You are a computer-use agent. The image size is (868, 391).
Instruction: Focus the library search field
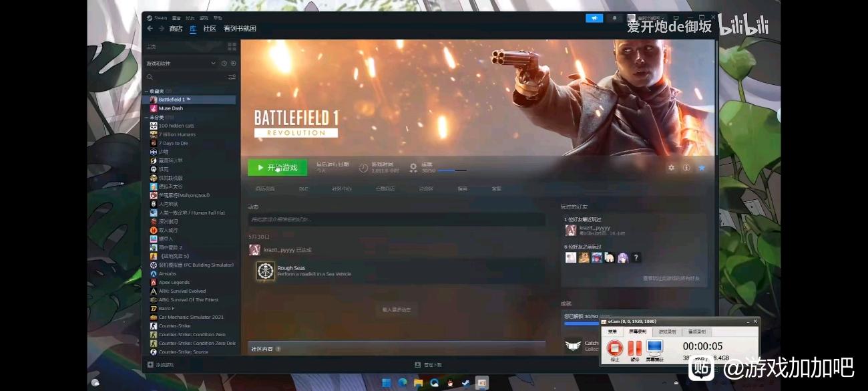(x=186, y=77)
